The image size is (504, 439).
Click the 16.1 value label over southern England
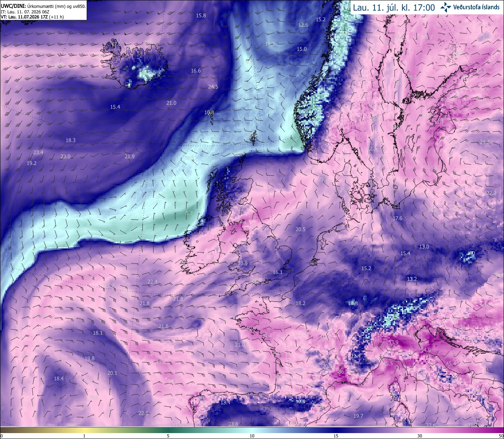point(278,272)
